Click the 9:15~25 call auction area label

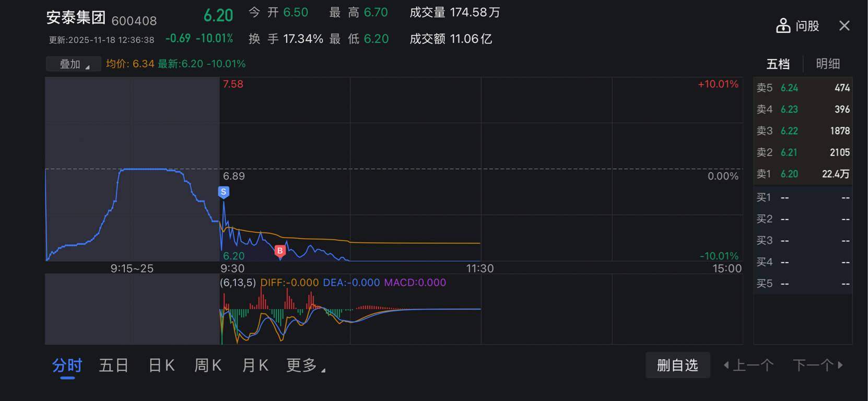132,268
